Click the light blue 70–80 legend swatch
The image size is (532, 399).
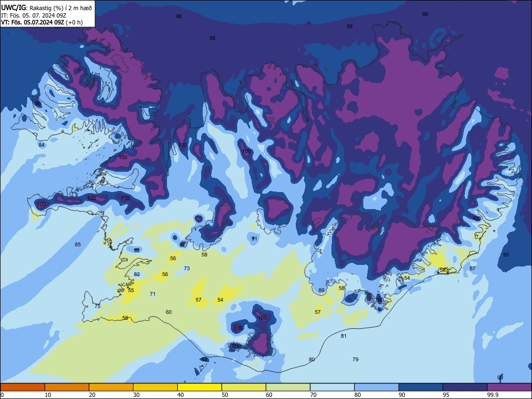(x=332, y=387)
